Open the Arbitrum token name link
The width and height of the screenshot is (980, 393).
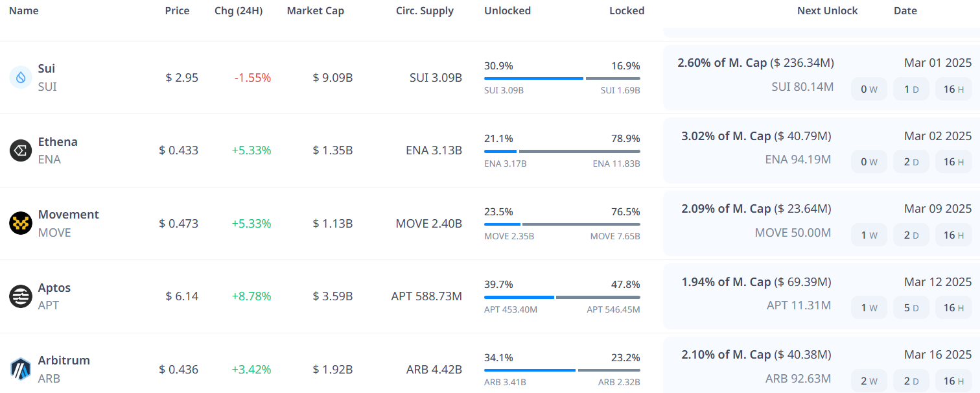pos(64,361)
